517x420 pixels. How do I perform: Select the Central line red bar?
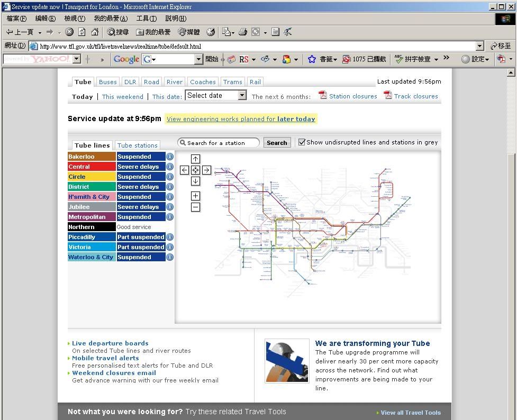point(92,167)
